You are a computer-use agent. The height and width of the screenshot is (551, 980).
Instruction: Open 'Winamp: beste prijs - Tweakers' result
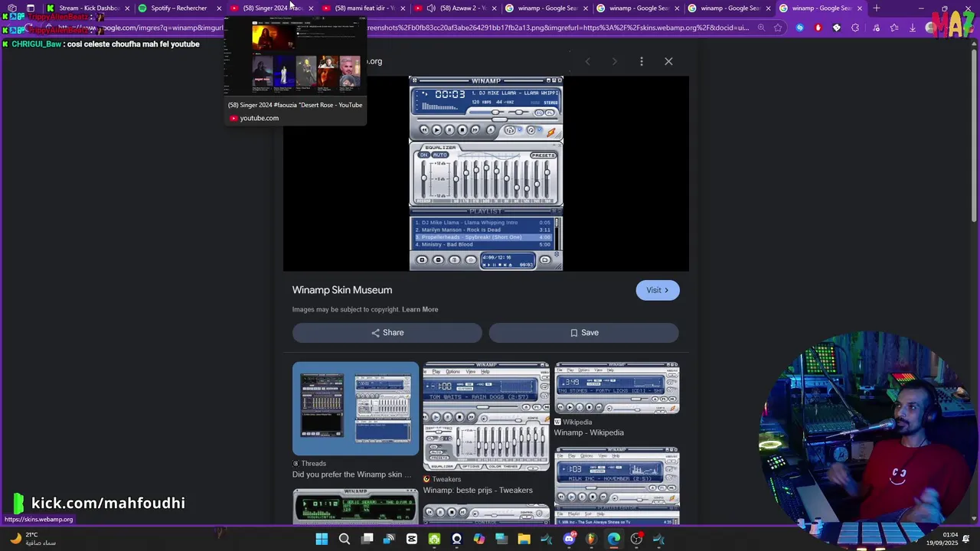click(x=478, y=491)
